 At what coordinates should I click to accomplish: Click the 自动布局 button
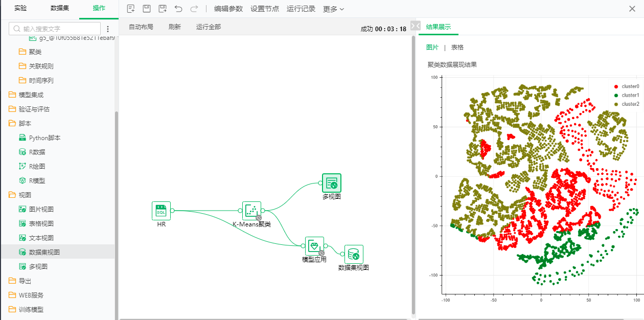[x=141, y=27]
